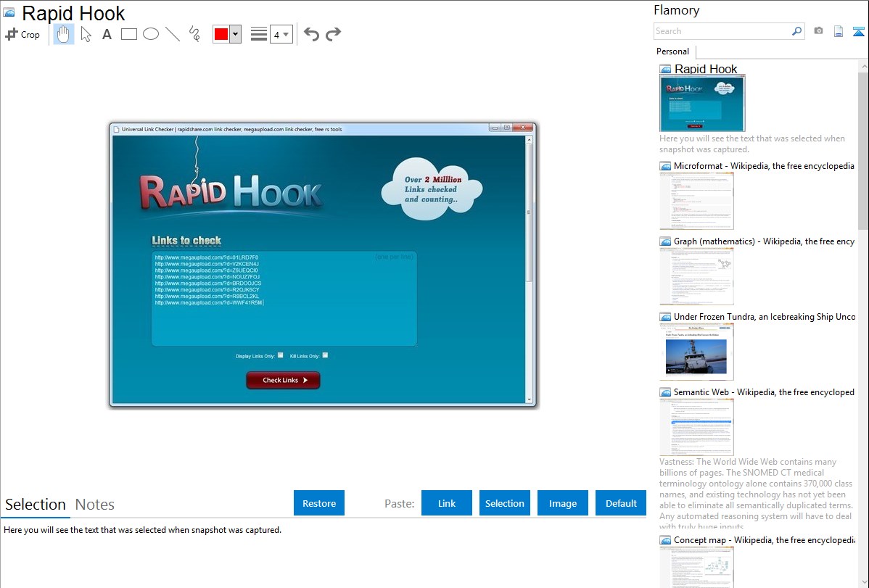The image size is (869, 588).
Task: Switch to the Notes tab
Action: click(x=95, y=505)
